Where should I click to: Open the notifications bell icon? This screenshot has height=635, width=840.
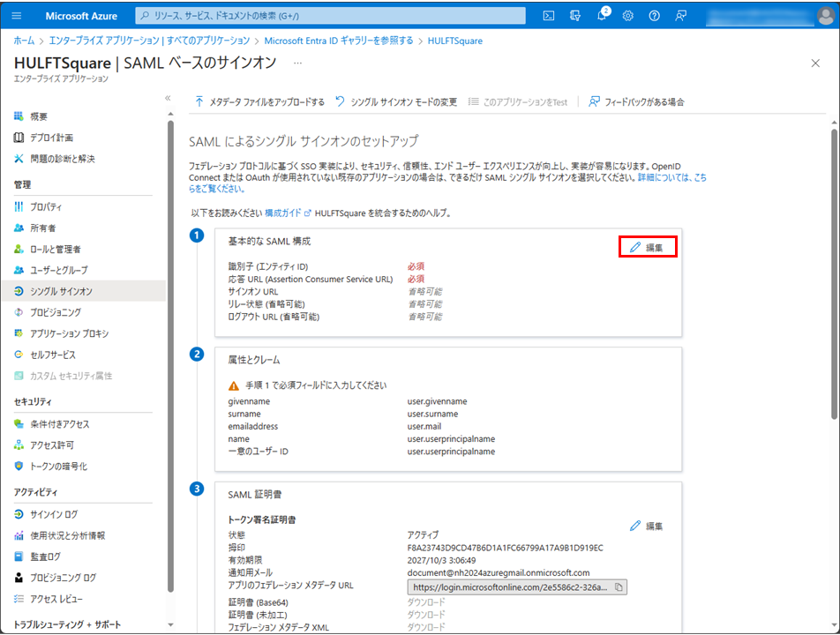[x=601, y=16]
